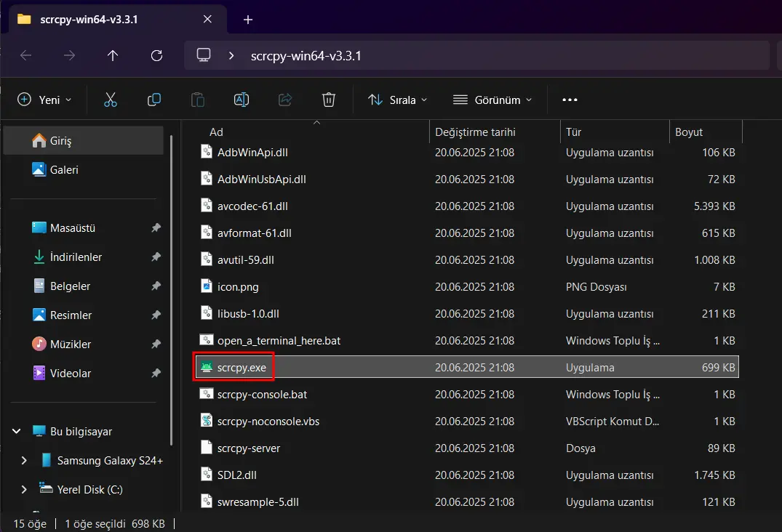Image resolution: width=782 pixels, height=532 pixels.
Task: Click scrcpy-win64-v3.3.1 in the address bar
Action: pos(306,55)
